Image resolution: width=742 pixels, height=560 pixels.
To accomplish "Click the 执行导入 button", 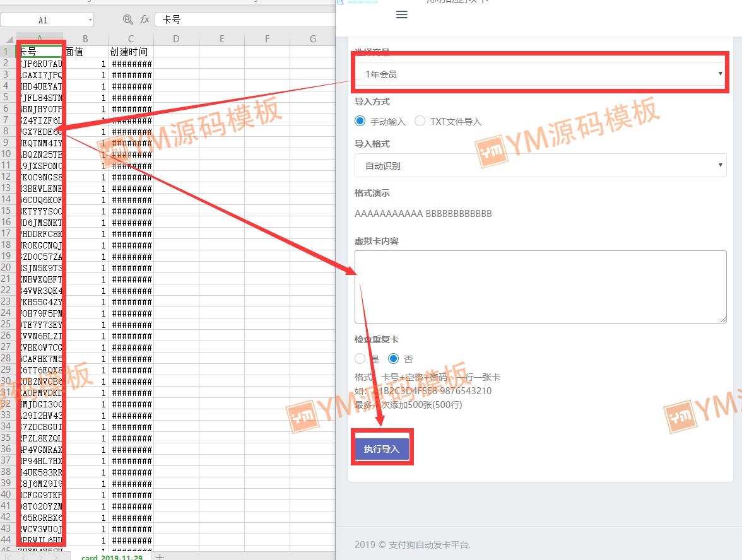I will [382, 449].
